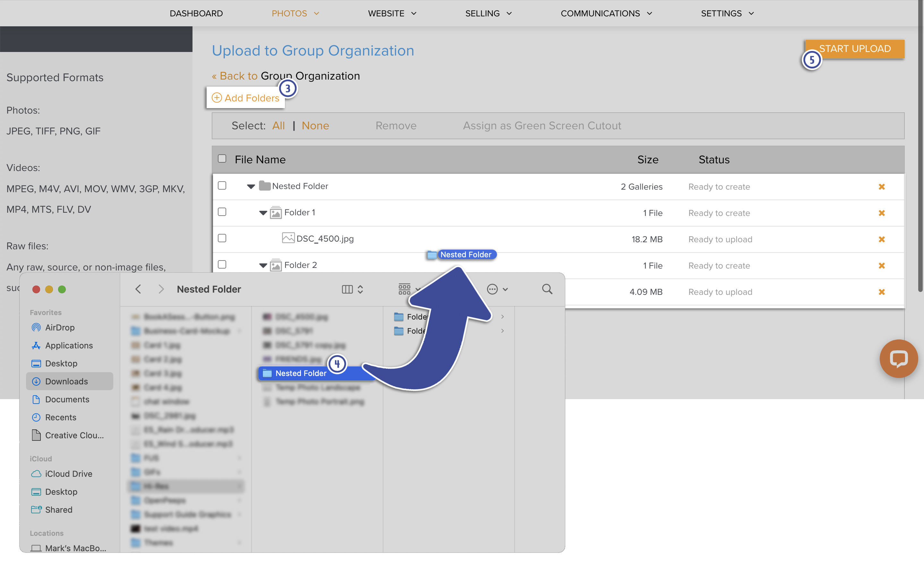Check the Nested Folder row checkbox

click(x=222, y=185)
